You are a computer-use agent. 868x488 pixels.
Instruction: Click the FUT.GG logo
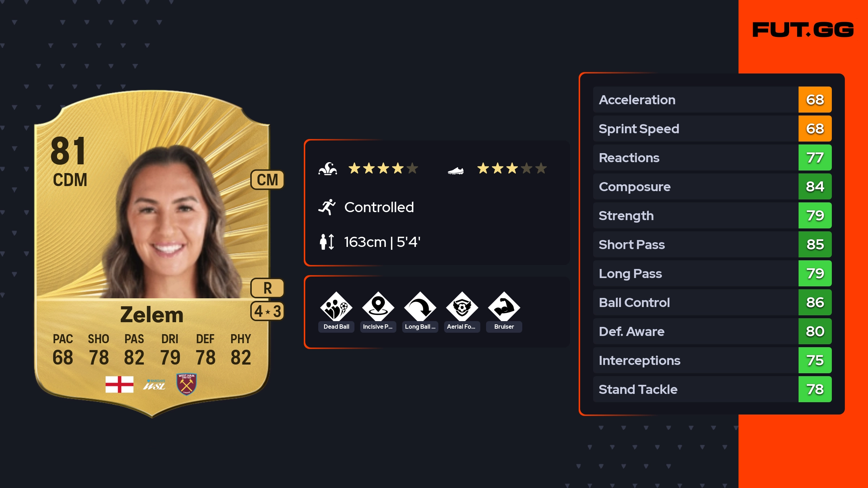803,30
